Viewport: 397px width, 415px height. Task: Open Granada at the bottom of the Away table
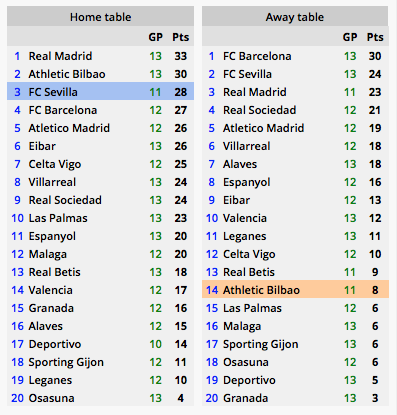point(245,398)
